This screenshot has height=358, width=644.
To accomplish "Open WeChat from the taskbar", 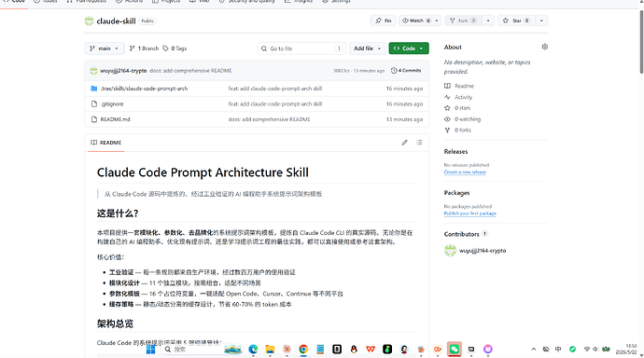I will (455, 349).
